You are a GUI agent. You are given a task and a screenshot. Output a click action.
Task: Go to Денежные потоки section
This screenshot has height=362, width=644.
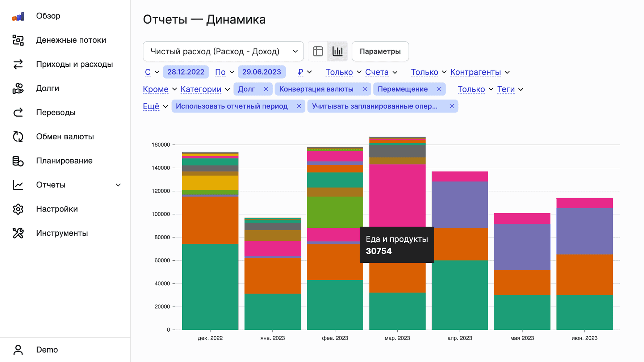pos(71,40)
